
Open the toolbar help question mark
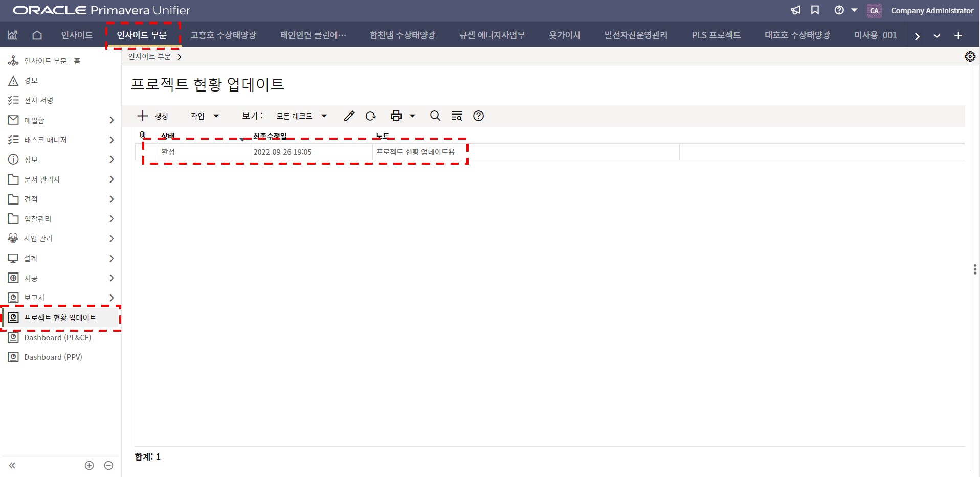click(x=478, y=116)
